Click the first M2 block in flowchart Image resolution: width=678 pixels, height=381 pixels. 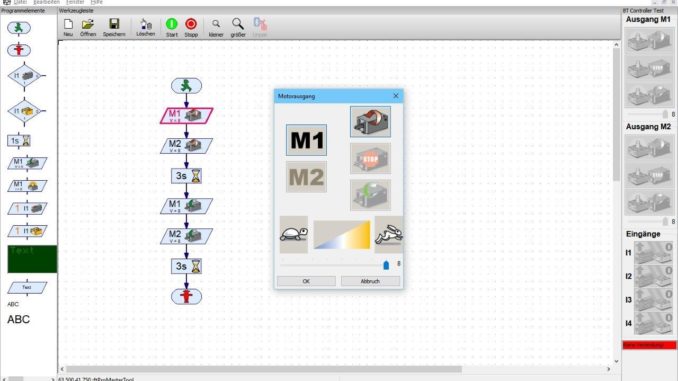(x=186, y=146)
